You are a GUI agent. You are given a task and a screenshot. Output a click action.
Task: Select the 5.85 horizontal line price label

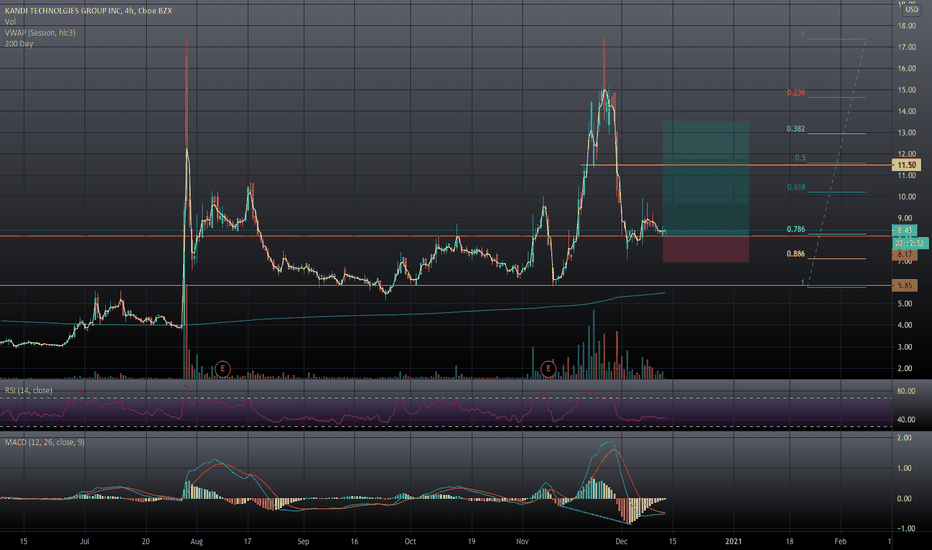point(905,285)
